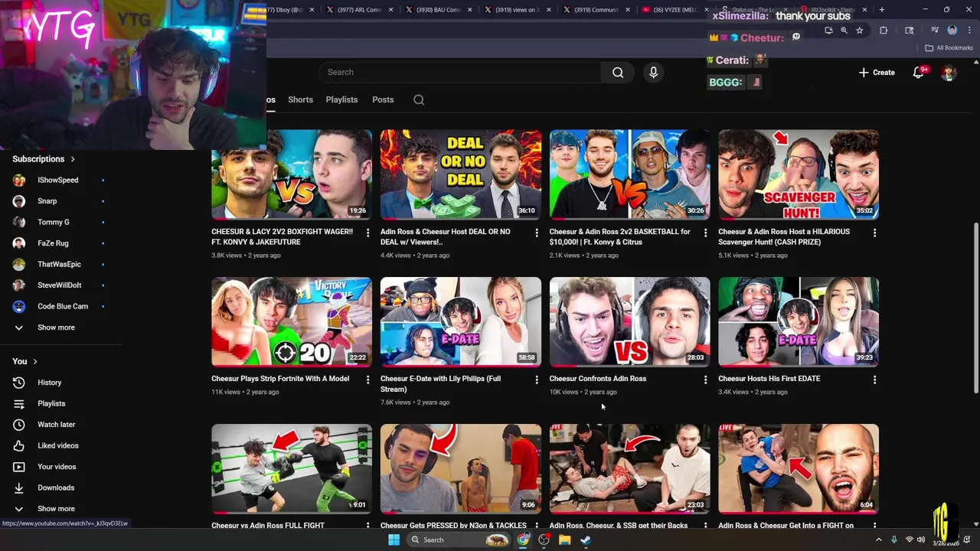Viewport: 980px width, 551px height.
Task: Open options menu for Cheesur Confronts Adin Ross
Action: (705, 380)
